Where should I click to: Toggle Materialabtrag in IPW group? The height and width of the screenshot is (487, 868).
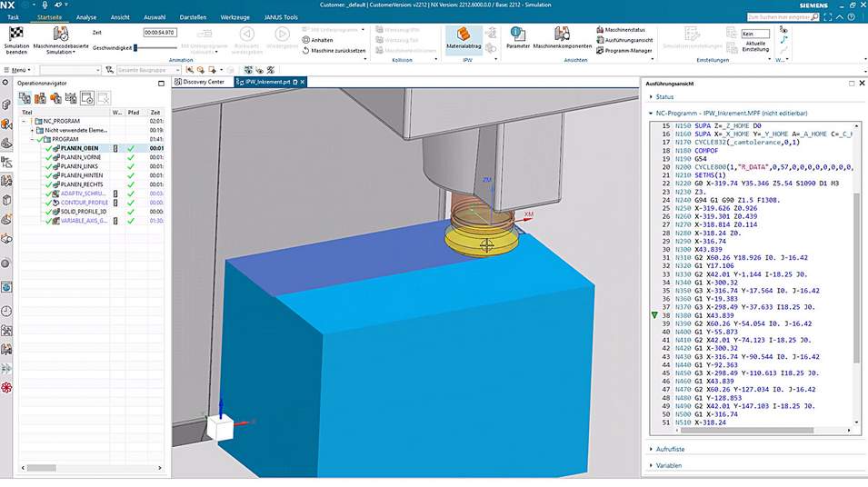[464, 38]
